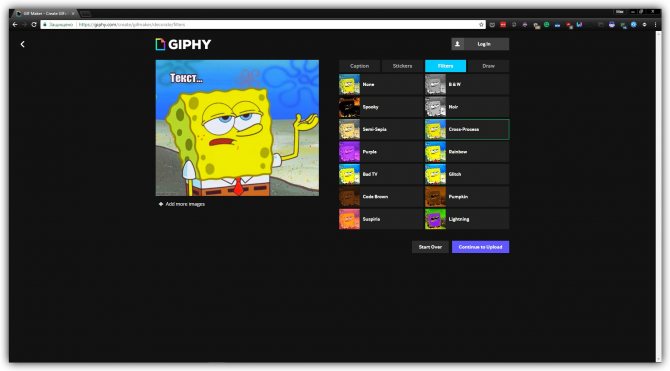Image resolution: width=670 pixels, height=371 pixels.
Task: Choose the B&W filter thumbnail
Action: click(435, 85)
